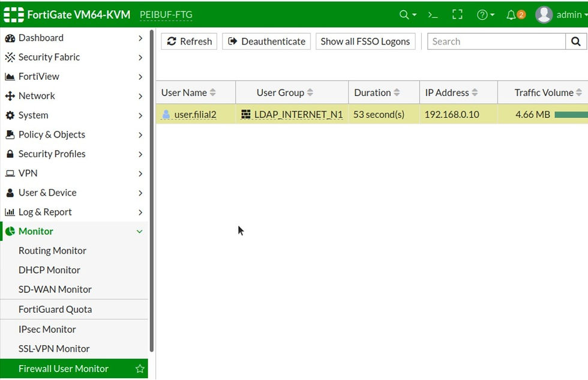This screenshot has height=380, width=588.
Task: Click the user icon beside user.filial2
Action: (166, 114)
